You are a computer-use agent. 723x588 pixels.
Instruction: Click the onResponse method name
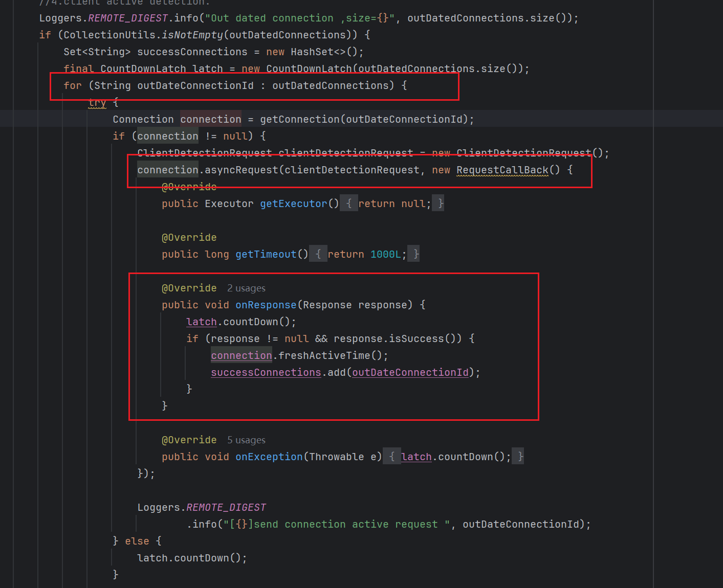(266, 305)
